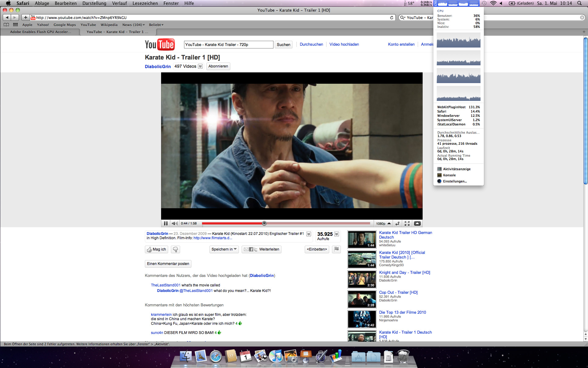The height and width of the screenshot is (368, 588).
Task: Open the Video hochladen link
Action: tap(344, 44)
